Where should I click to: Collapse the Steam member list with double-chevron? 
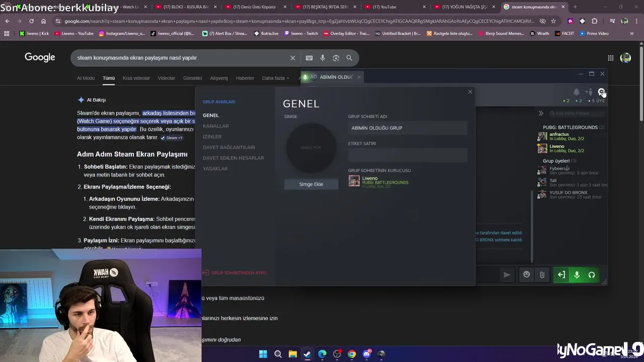coord(541,114)
